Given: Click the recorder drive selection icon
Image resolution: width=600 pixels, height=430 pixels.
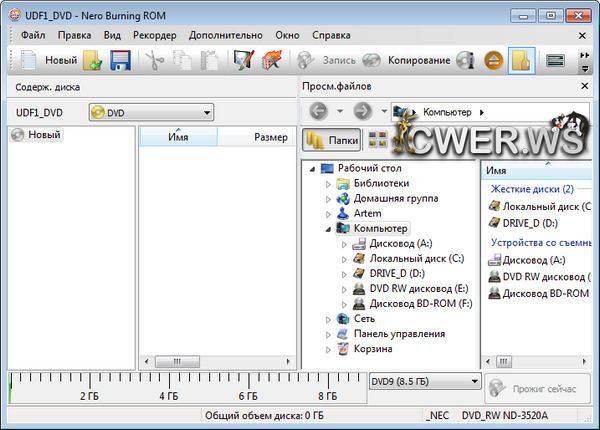Looking at the screenshot, I should click(x=555, y=60).
